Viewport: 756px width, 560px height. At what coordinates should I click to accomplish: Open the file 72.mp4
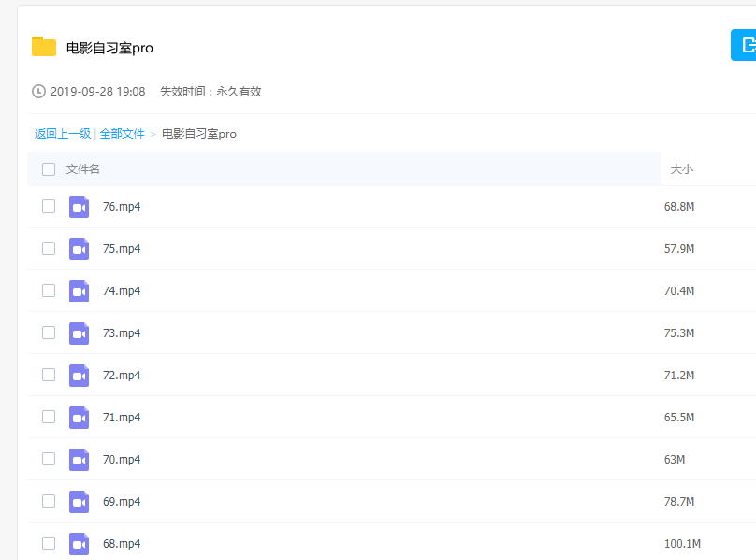coord(122,376)
